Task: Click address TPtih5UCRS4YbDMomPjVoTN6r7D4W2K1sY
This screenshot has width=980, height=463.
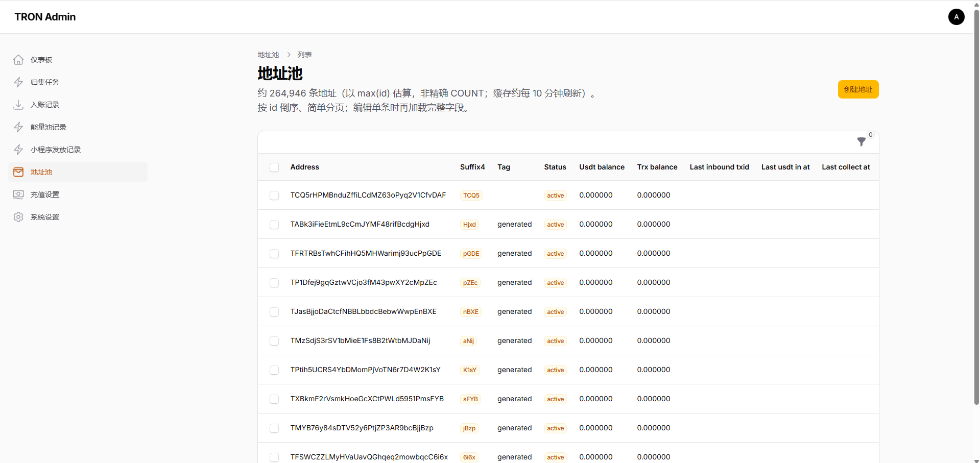Action: click(x=366, y=370)
